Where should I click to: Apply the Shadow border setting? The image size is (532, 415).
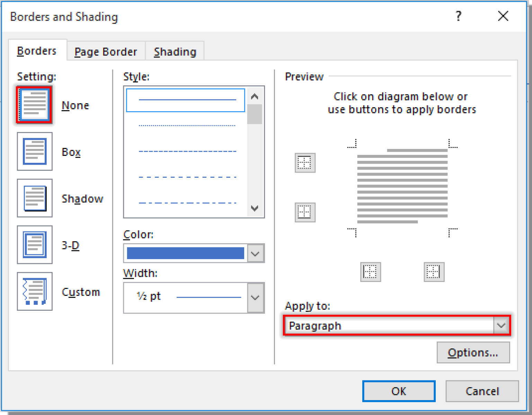34,198
